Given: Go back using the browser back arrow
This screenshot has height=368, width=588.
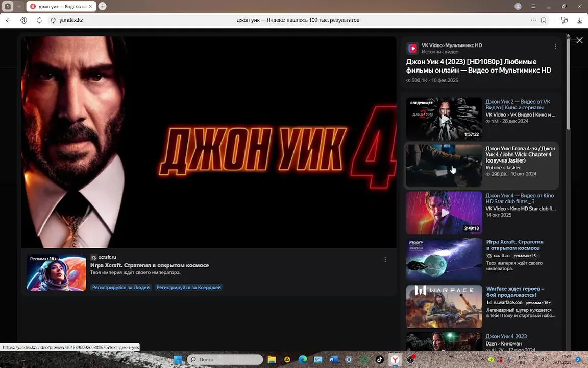Looking at the screenshot, I should pyautogui.click(x=8, y=20).
